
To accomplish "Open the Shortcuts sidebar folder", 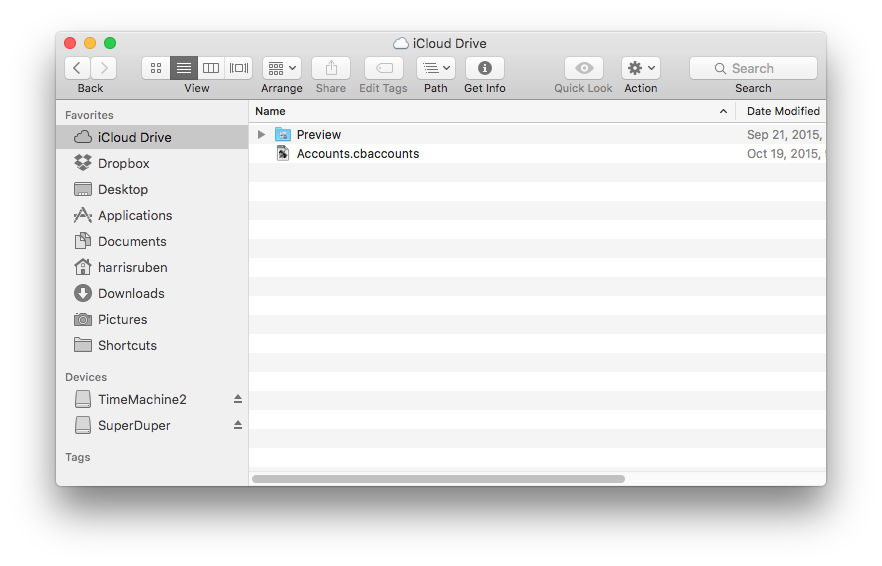I will point(152,345).
